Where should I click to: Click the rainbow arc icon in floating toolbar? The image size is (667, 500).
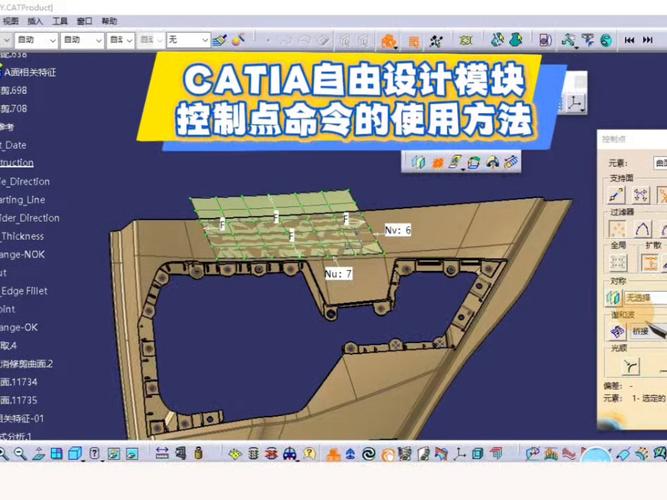(493, 162)
